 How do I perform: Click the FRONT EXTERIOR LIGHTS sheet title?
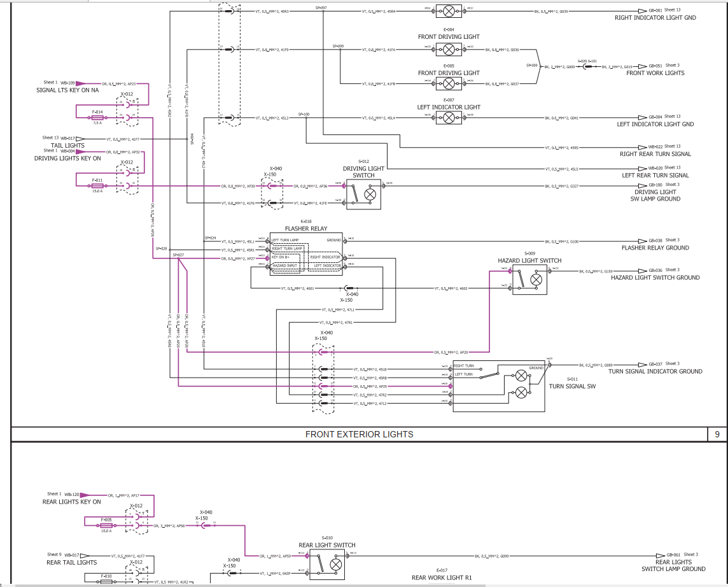(359, 434)
